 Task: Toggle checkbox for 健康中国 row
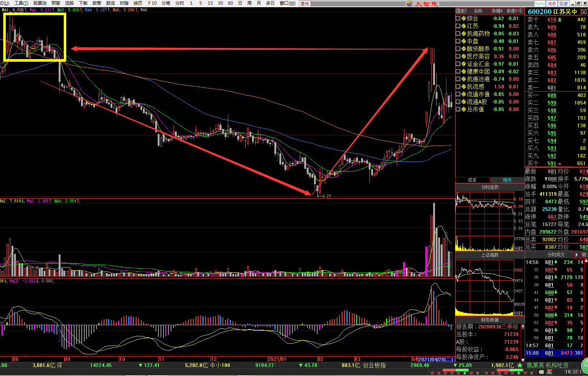click(x=458, y=71)
